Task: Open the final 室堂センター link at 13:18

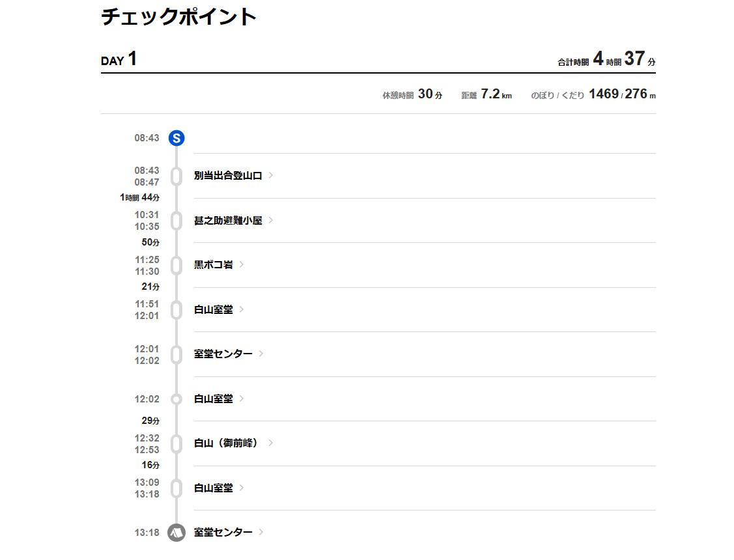Action: [x=223, y=533]
